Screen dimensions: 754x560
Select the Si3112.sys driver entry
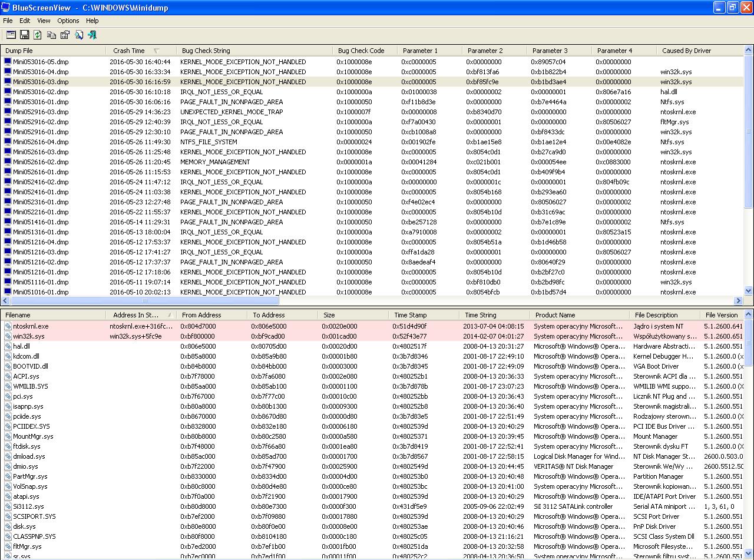pos(28,506)
